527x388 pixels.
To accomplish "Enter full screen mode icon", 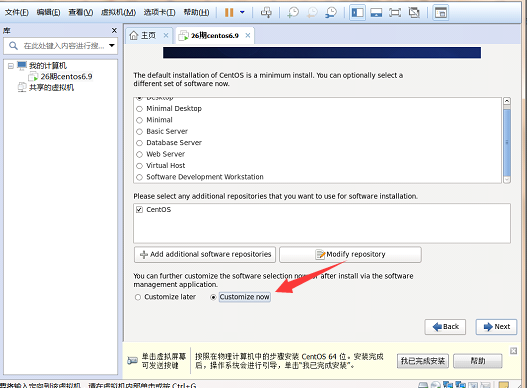I will [x=395, y=13].
